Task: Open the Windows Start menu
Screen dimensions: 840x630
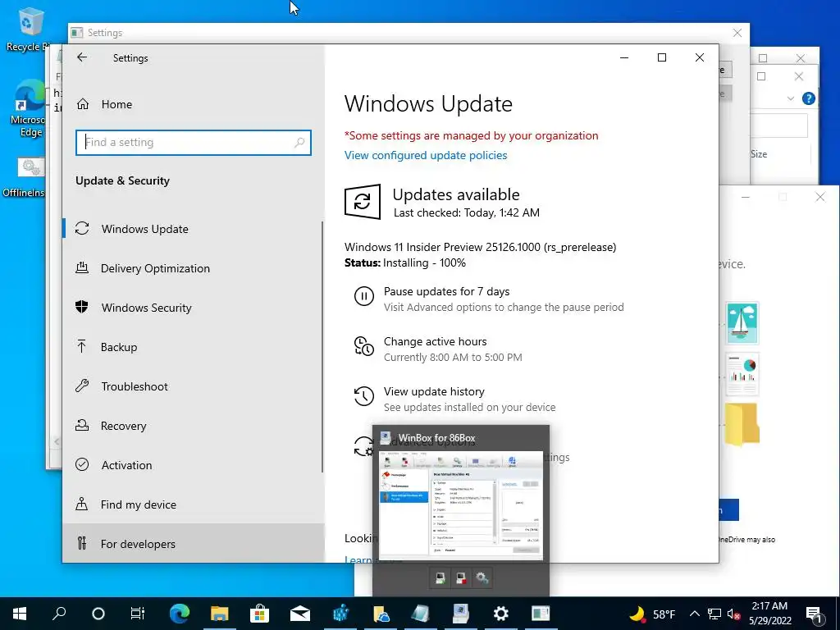Action: point(20,614)
